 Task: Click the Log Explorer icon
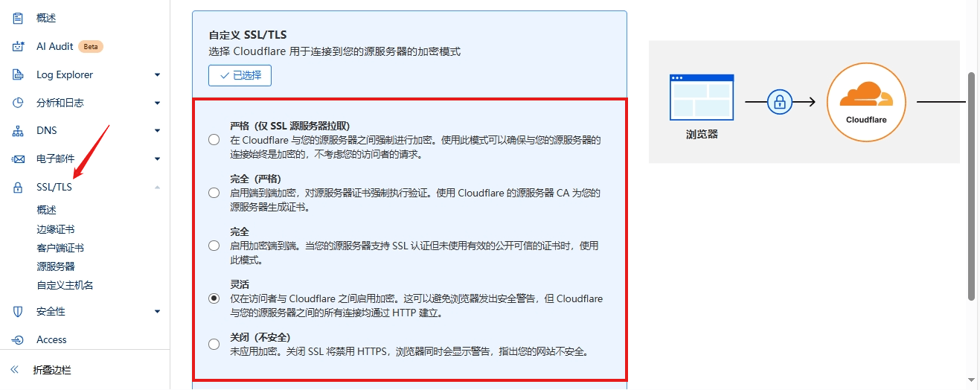click(x=19, y=74)
